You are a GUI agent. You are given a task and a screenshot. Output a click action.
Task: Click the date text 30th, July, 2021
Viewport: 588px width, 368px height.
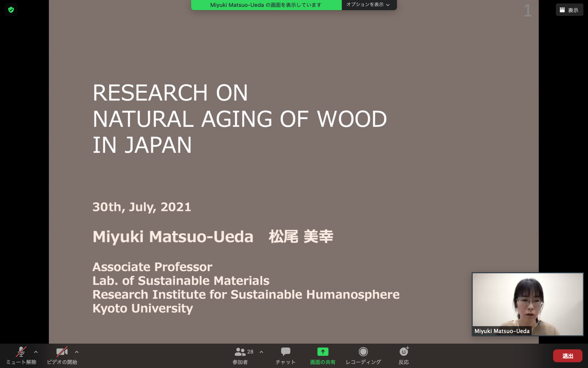coord(142,207)
